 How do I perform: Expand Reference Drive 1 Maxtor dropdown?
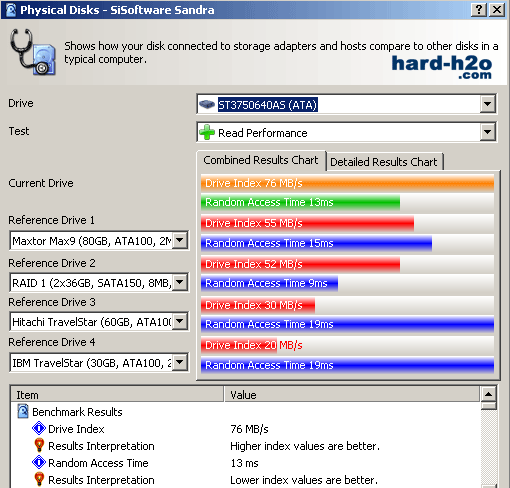(x=180, y=240)
